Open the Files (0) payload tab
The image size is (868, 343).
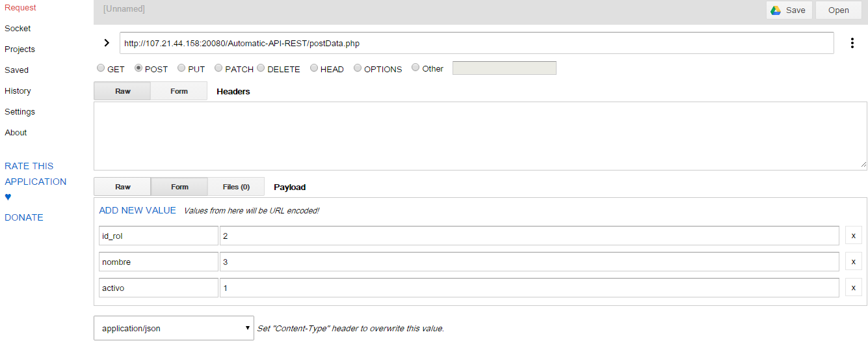pyautogui.click(x=236, y=187)
